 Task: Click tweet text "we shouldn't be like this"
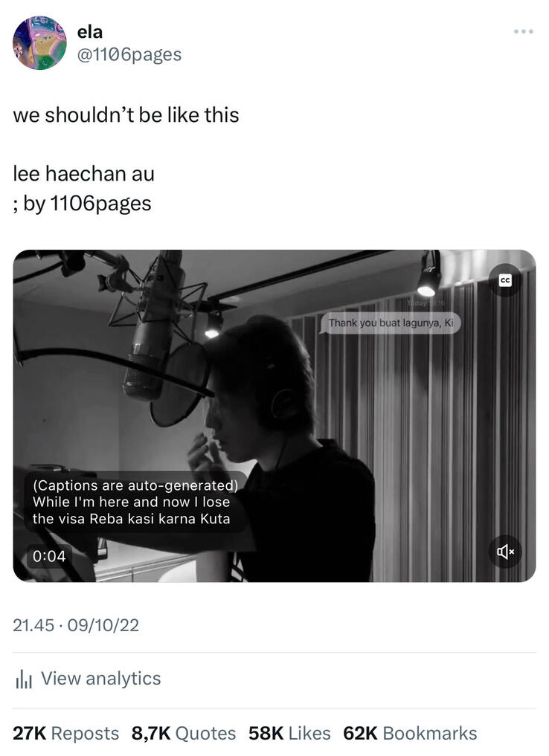pyautogui.click(x=126, y=115)
